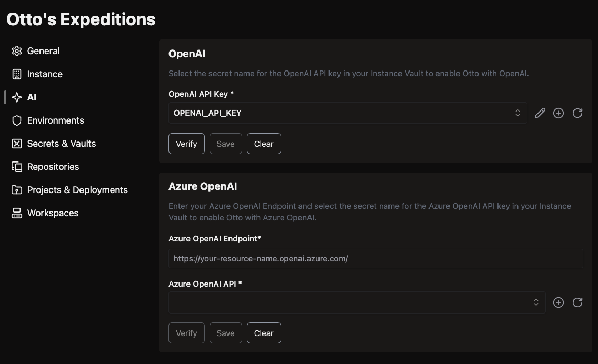Refresh the Azure OpenAI API secrets list
The image size is (598, 364).
coord(577,302)
